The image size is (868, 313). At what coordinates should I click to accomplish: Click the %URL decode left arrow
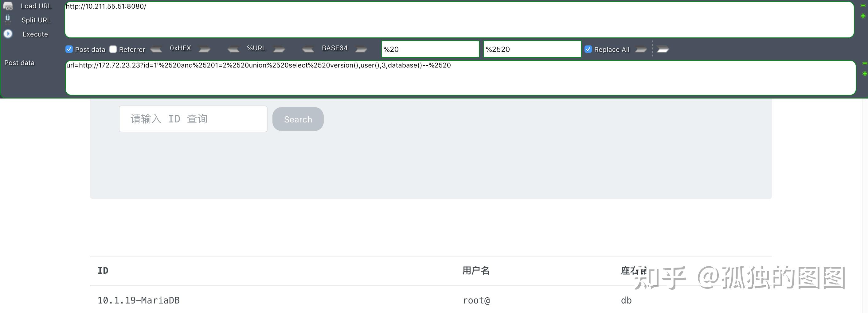233,49
